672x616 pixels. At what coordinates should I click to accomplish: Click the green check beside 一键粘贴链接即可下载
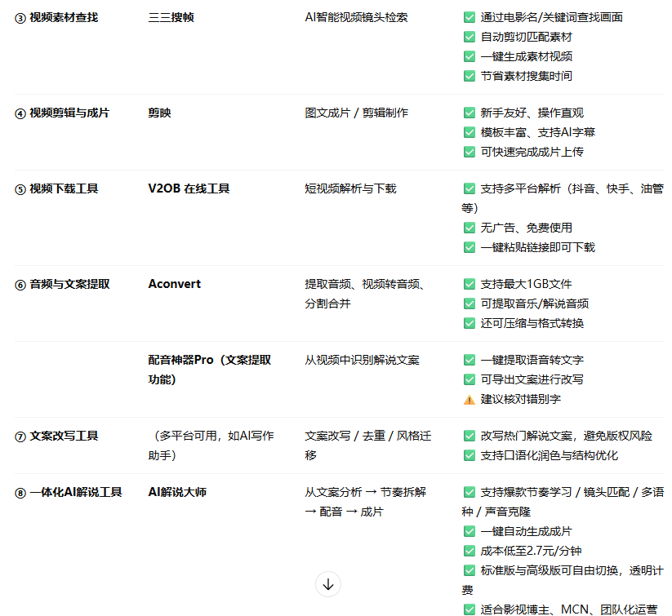point(470,247)
